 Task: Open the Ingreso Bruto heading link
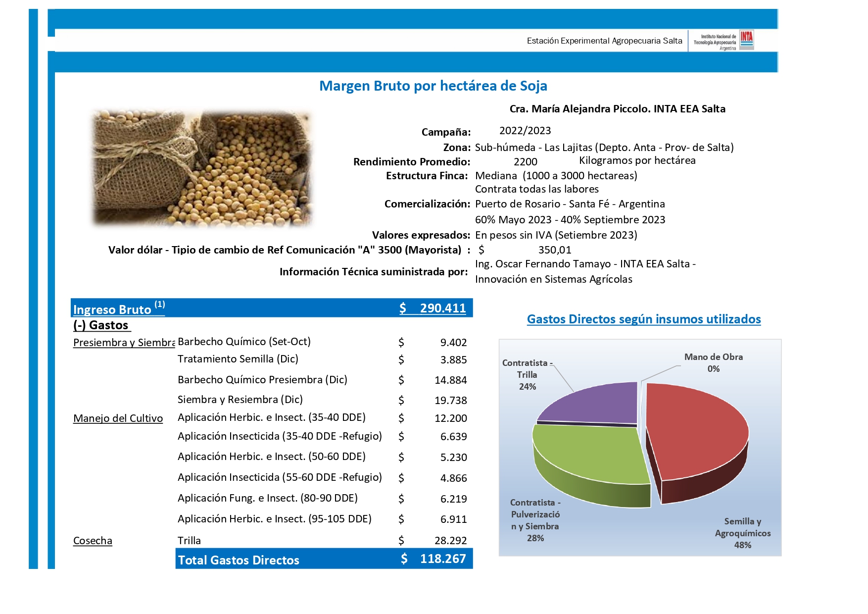click(112, 309)
